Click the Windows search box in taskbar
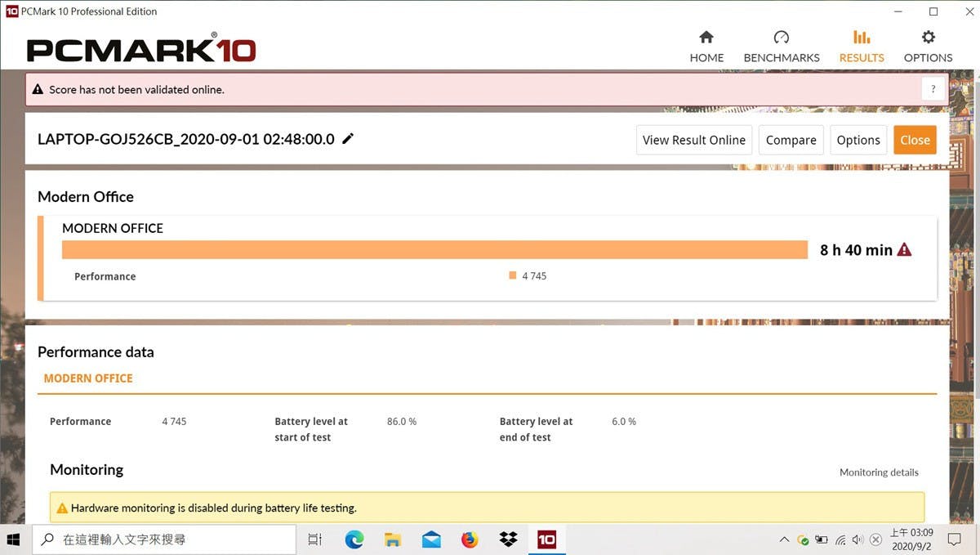 (x=164, y=539)
